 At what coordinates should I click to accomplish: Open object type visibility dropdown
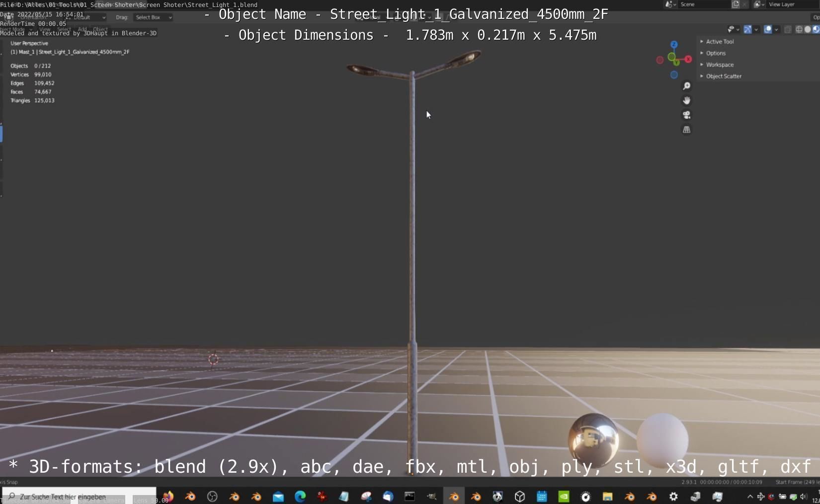point(734,29)
